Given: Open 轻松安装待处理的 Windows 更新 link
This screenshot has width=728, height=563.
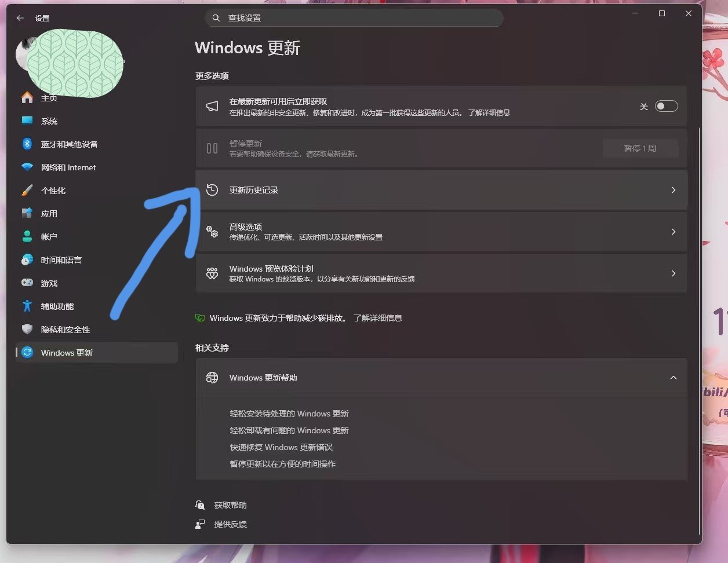Looking at the screenshot, I should pos(289,414).
